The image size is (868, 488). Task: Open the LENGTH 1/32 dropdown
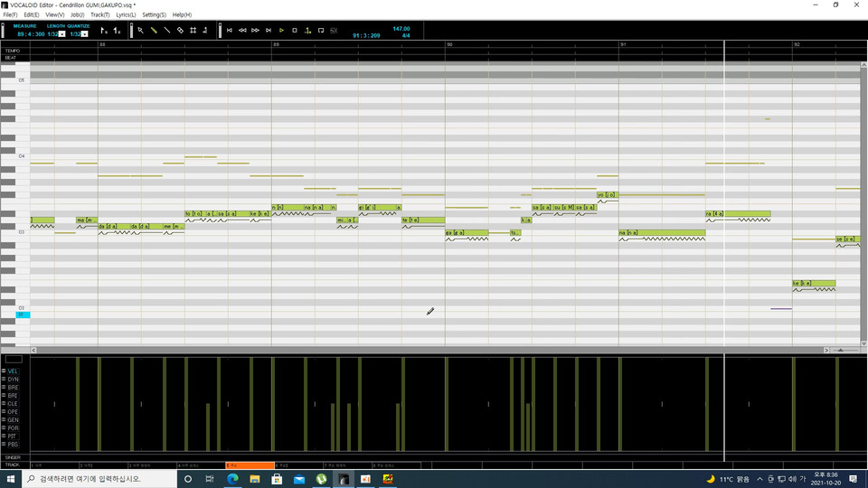coord(62,34)
